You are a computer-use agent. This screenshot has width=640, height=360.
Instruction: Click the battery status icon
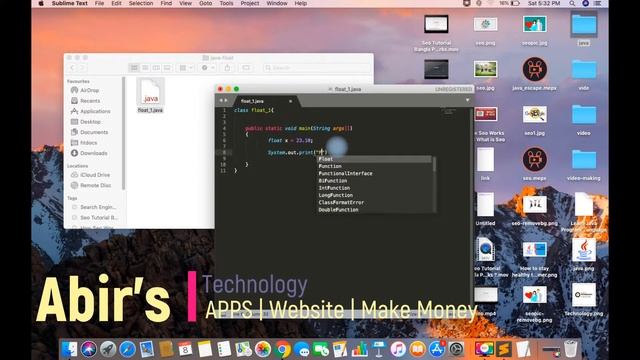515,3
